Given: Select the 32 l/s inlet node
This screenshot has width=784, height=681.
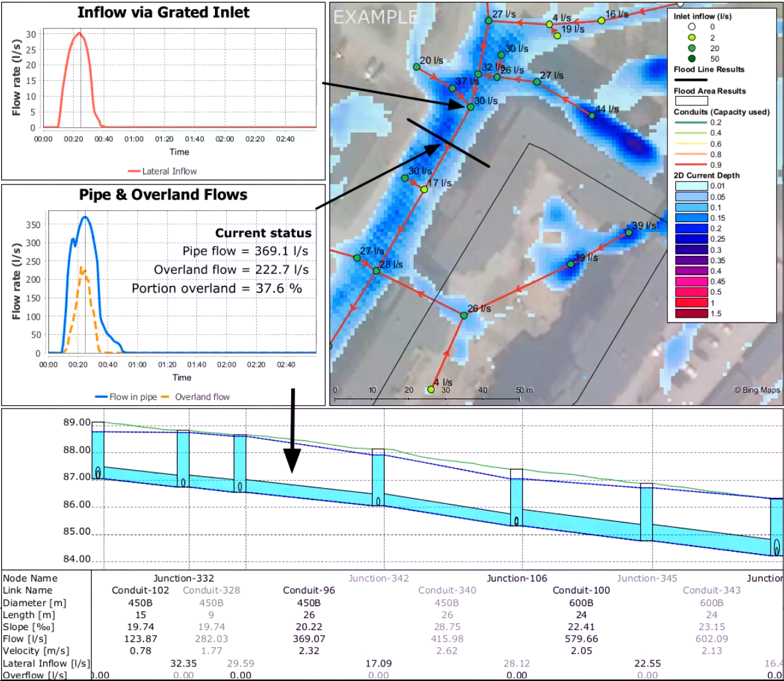Looking at the screenshot, I should click(478, 74).
